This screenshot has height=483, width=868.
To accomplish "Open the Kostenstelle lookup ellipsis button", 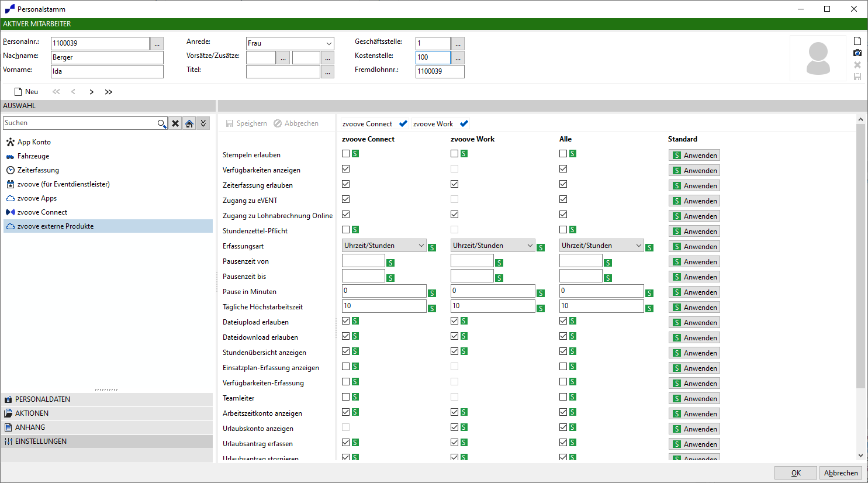I will (458, 58).
